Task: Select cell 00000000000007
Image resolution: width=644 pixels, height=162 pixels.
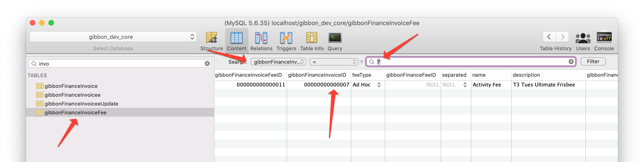Action: [x=319, y=85]
